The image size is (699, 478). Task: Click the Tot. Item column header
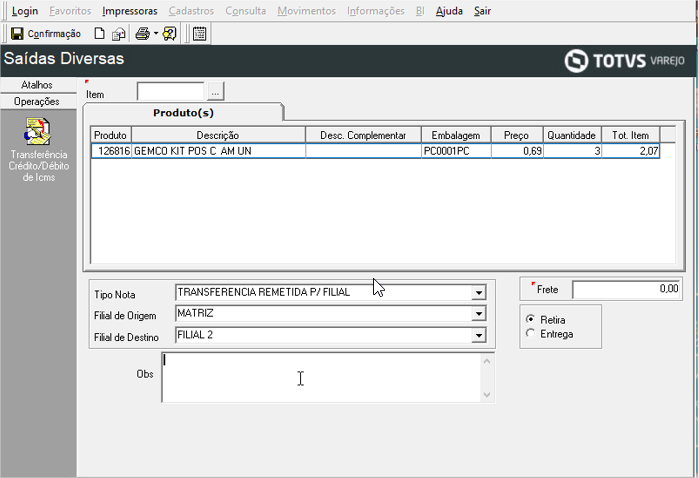click(x=630, y=135)
